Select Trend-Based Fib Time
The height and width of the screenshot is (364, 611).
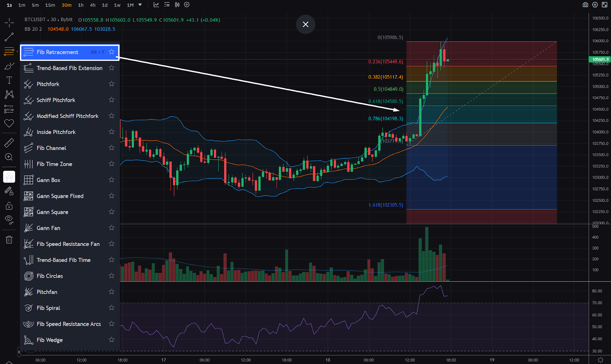pos(70,260)
